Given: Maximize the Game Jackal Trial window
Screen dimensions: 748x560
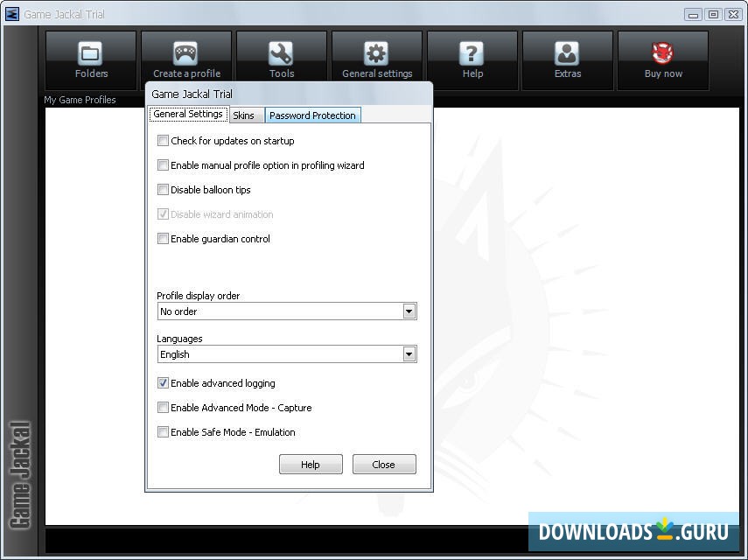Looking at the screenshot, I should pyautogui.click(x=713, y=15).
